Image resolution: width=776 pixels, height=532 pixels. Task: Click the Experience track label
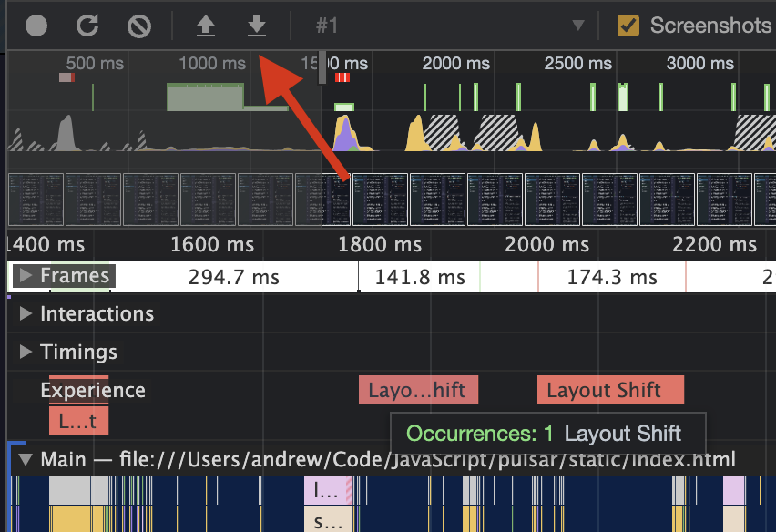coord(92,390)
